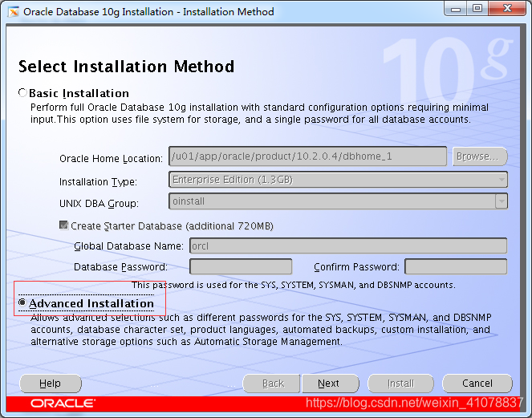Image resolution: width=532 pixels, height=418 pixels.
Task: Click the Global Database Name field
Action: point(348,246)
